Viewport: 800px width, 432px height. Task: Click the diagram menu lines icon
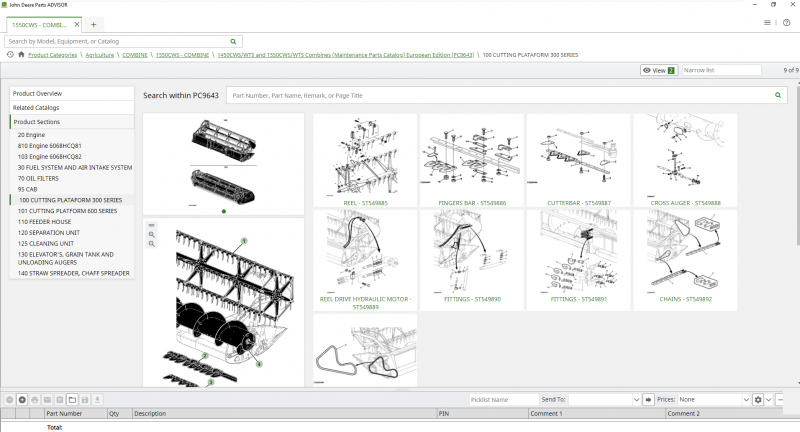(152, 225)
